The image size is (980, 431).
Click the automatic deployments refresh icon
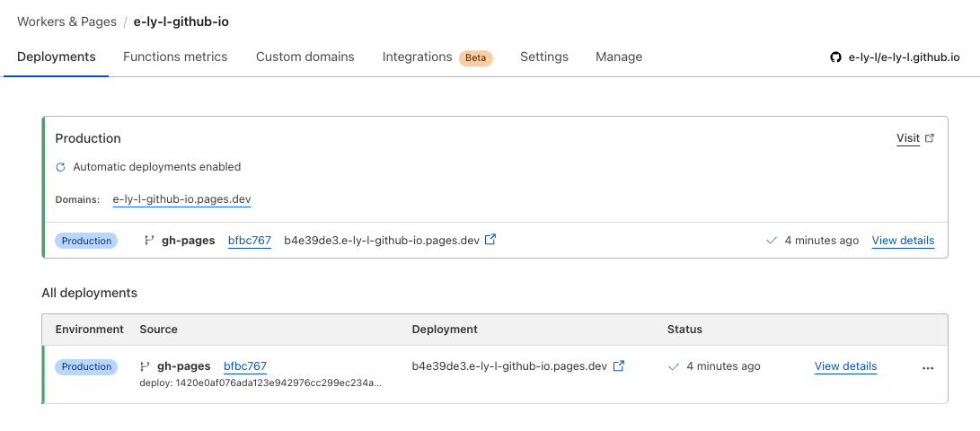pos(60,167)
